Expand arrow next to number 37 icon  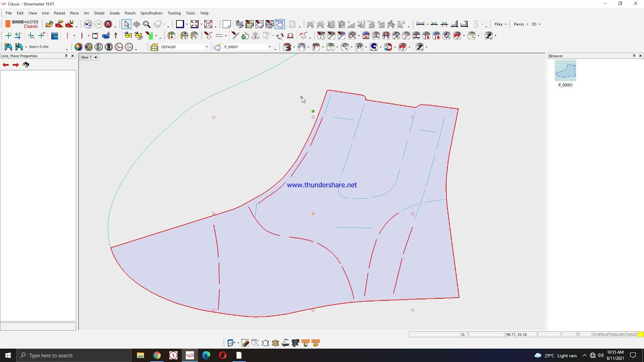366,47
